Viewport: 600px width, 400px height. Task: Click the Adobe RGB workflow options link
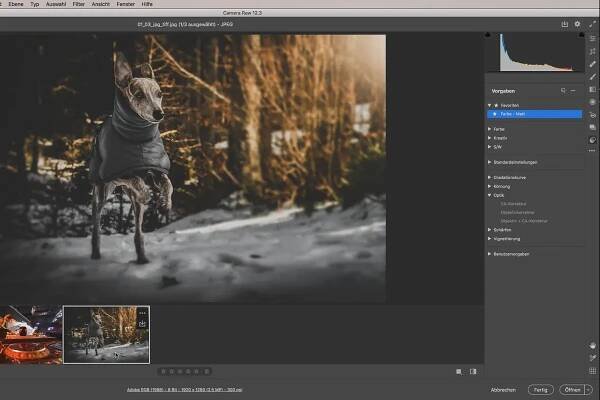[x=184, y=389]
